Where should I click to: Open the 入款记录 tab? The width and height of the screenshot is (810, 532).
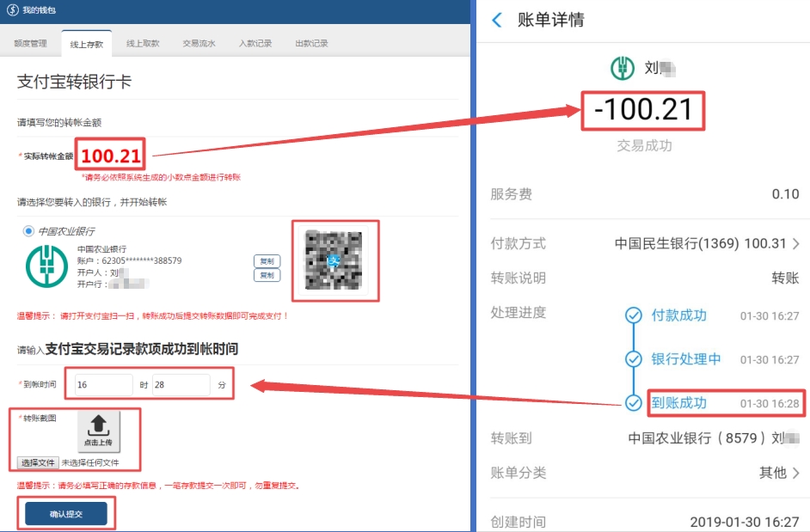[255, 44]
